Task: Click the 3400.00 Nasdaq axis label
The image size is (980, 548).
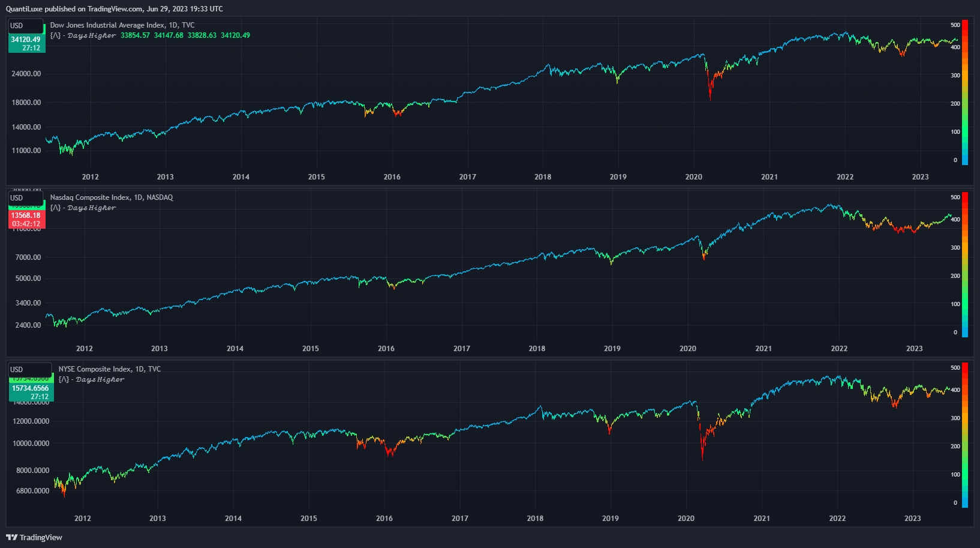Action: pyautogui.click(x=28, y=303)
